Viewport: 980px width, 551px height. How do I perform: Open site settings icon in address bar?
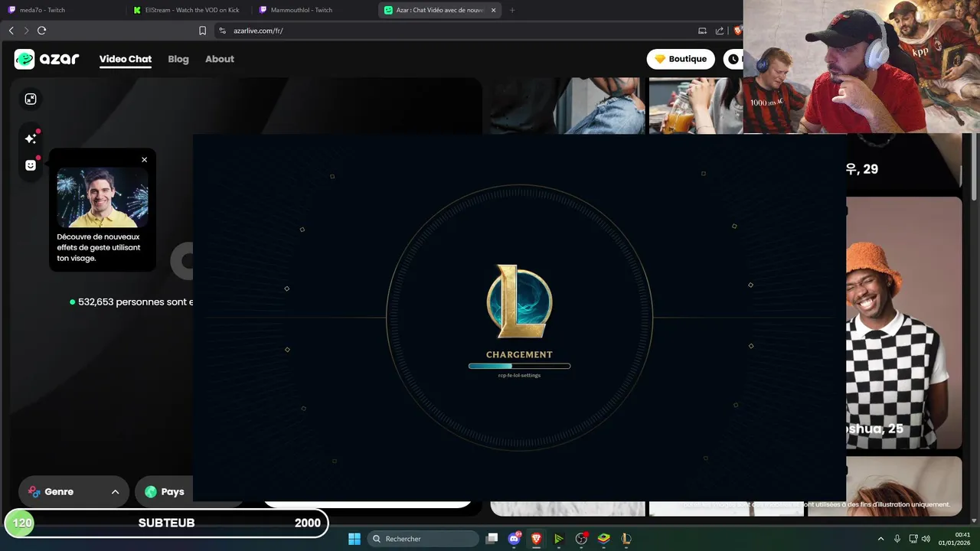pyautogui.click(x=223, y=31)
